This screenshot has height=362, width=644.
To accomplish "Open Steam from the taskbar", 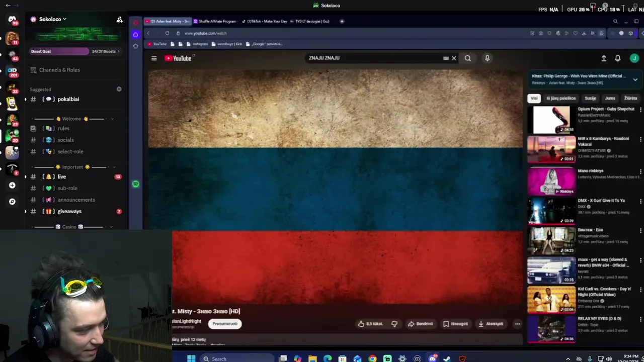I will [x=447, y=358].
